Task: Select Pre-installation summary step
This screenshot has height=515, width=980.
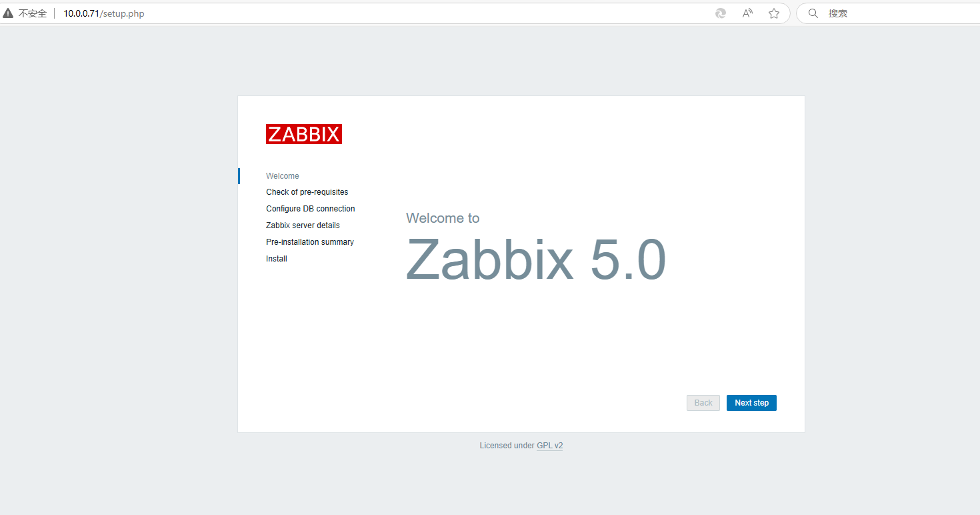Action: pyautogui.click(x=310, y=242)
